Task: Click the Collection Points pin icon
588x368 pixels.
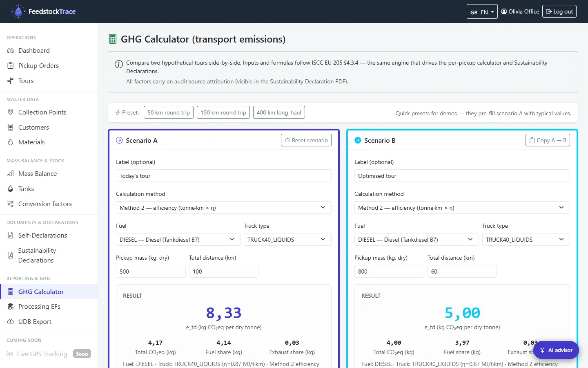Action: point(11,112)
